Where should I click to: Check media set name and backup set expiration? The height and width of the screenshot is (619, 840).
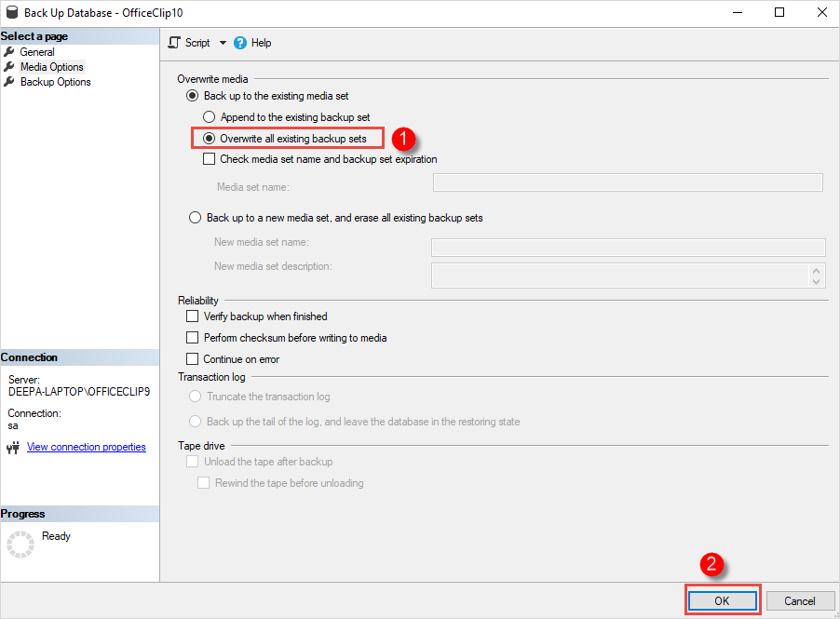tap(209, 158)
